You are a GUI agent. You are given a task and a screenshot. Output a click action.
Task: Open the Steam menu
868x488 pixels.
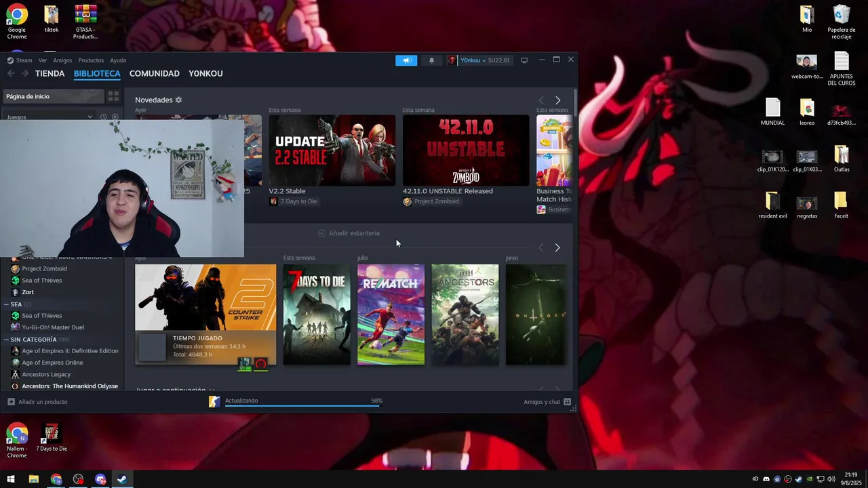pos(24,60)
